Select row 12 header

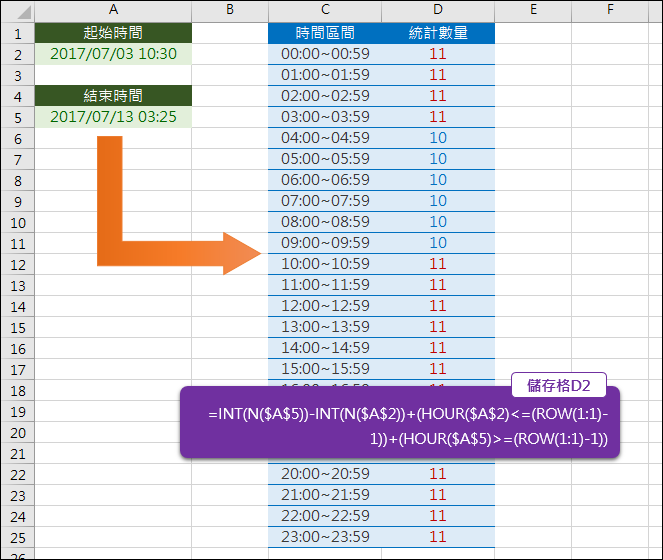click(x=18, y=264)
